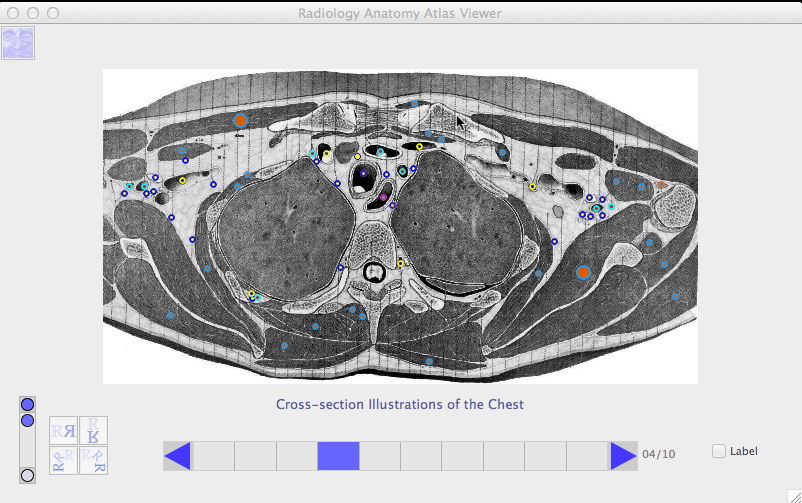802x503 pixels.
Task: Jump to the last slice segment in slider
Action: tap(588, 456)
